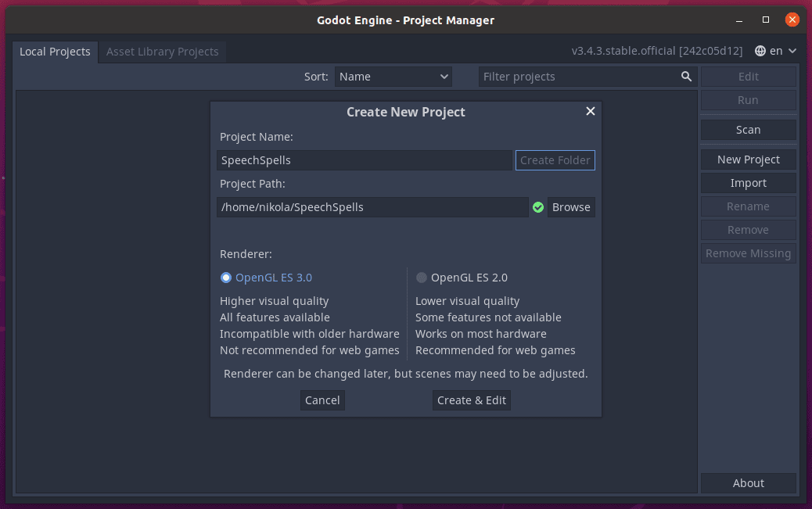Close the Godot Project Manager window
This screenshot has height=509, width=812.
tap(792, 20)
